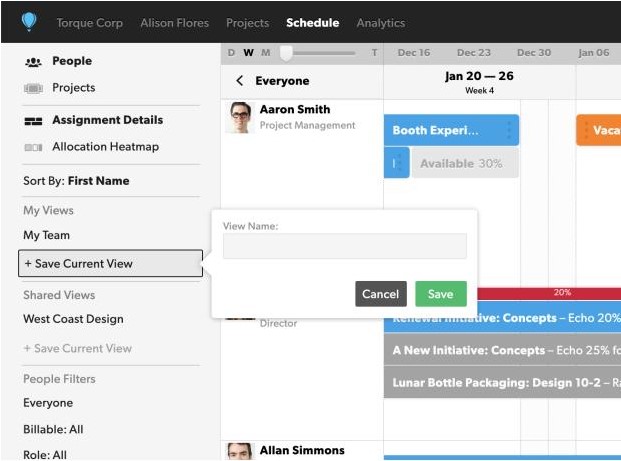Switch to the Projects top navigation tab

248,23
